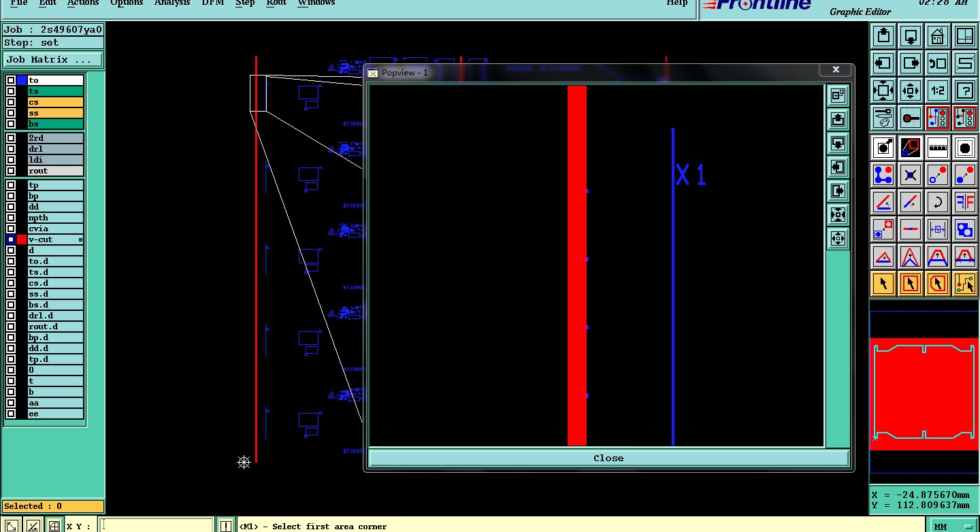
Task: Click the pan right icon in main toolbar
Action: (x=911, y=63)
